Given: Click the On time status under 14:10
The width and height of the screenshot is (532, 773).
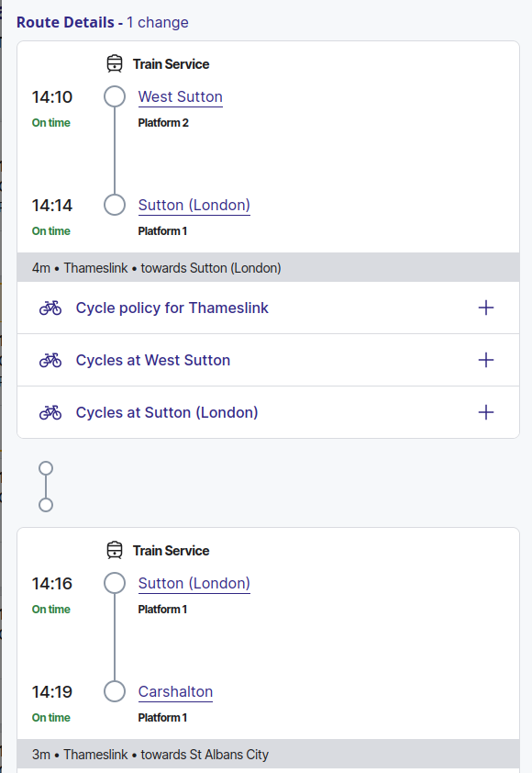Looking at the screenshot, I should coord(50,122).
